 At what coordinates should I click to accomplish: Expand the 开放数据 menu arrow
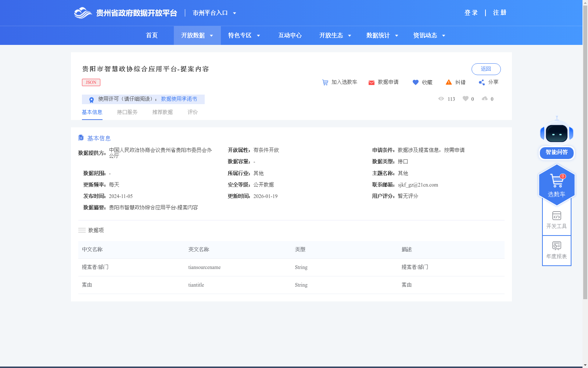[x=211, y=36]
